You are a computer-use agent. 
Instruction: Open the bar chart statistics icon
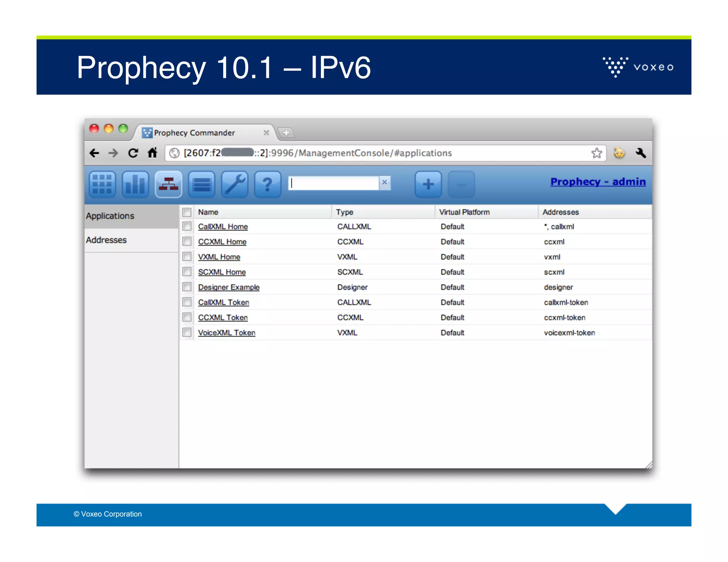coord(135,184)
